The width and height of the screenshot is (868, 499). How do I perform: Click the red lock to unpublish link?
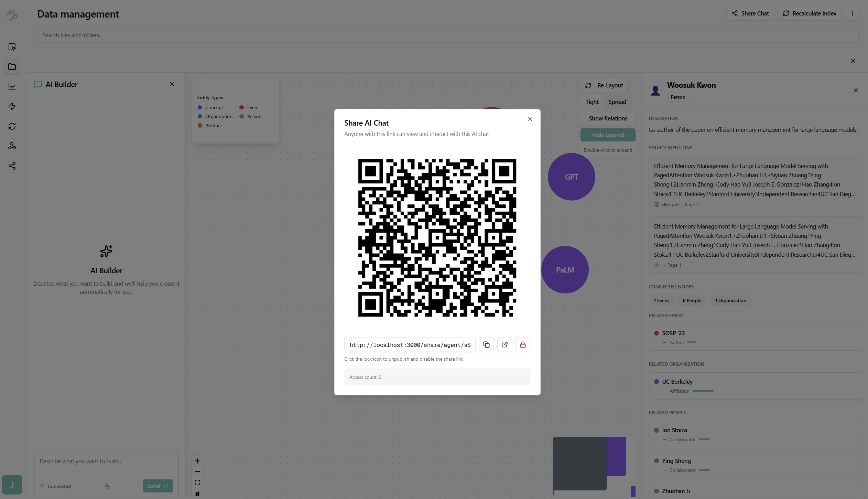tap(523, 344)
